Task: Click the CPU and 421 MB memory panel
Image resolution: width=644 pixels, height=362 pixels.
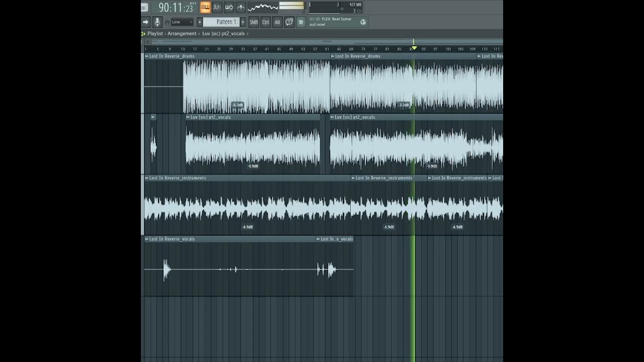Action: (336, 7)
